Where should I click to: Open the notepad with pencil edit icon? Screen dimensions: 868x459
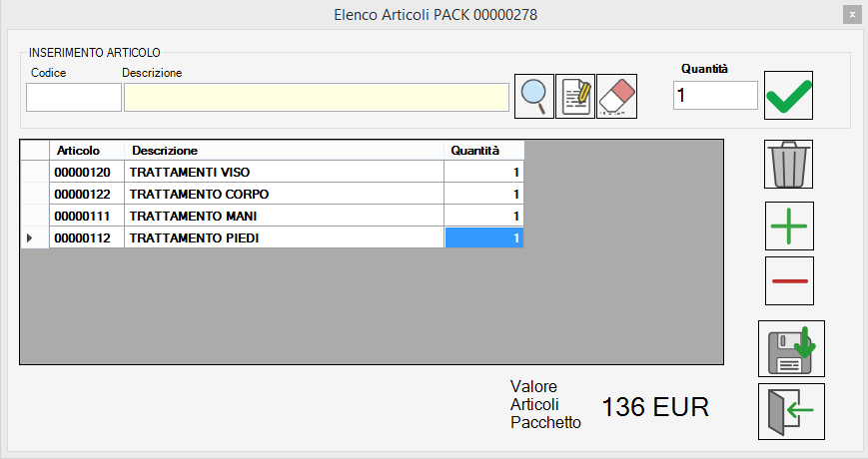(x=575, y=96)
